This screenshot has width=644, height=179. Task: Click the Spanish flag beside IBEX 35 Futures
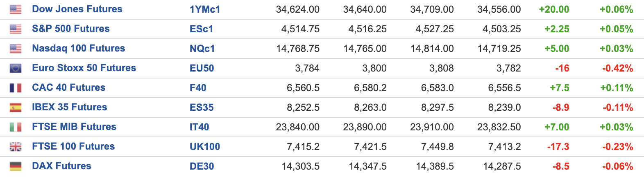point(16,107)
